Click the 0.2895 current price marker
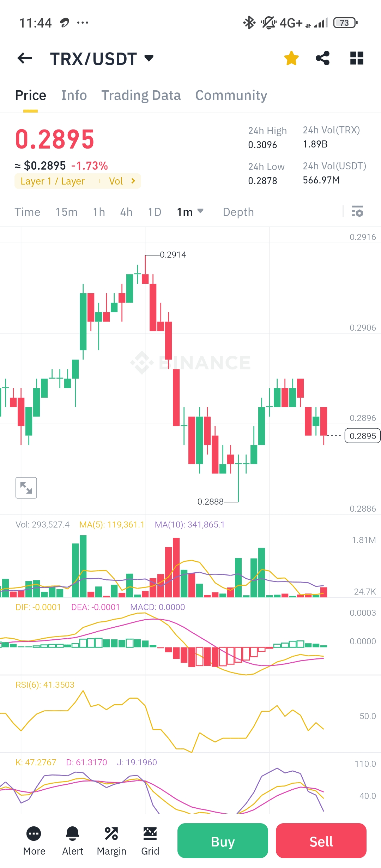This screenshot has height=868, width=381. [x=362, y=436]
